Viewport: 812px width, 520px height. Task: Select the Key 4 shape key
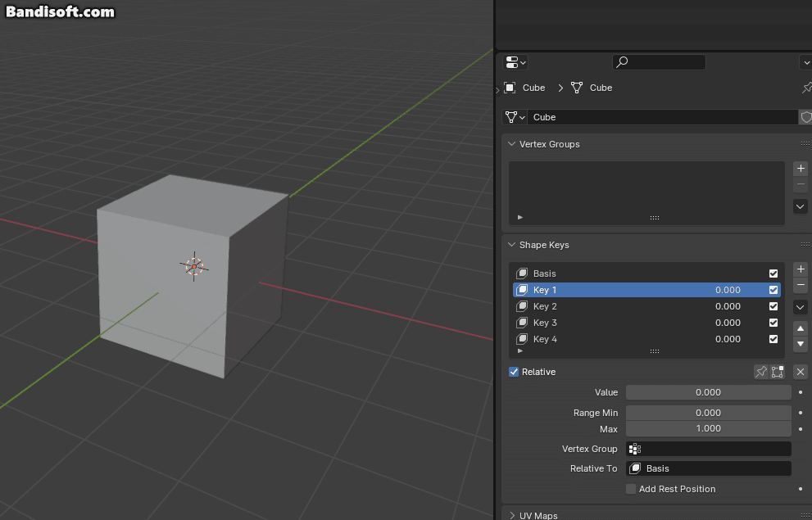[646, 339]
